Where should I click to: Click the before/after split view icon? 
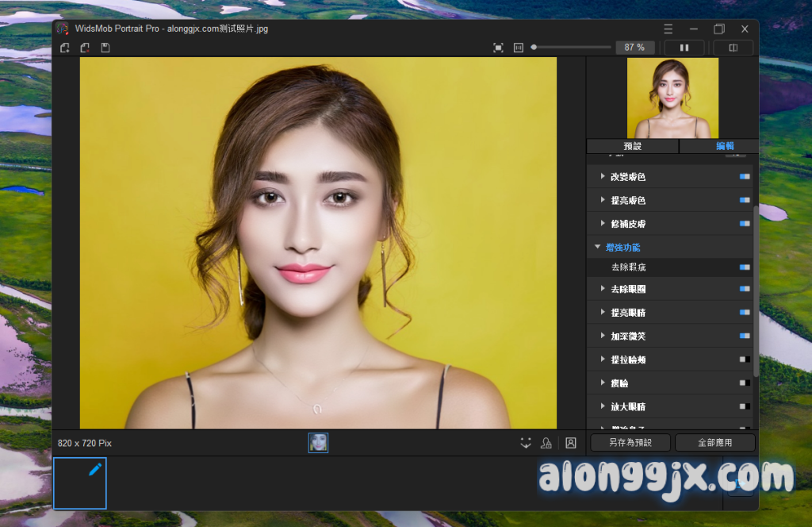[x=733, y=48]
